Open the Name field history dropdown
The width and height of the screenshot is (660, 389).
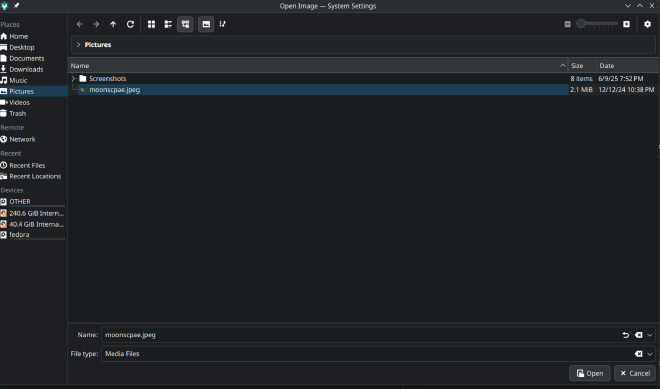point(650,335)
